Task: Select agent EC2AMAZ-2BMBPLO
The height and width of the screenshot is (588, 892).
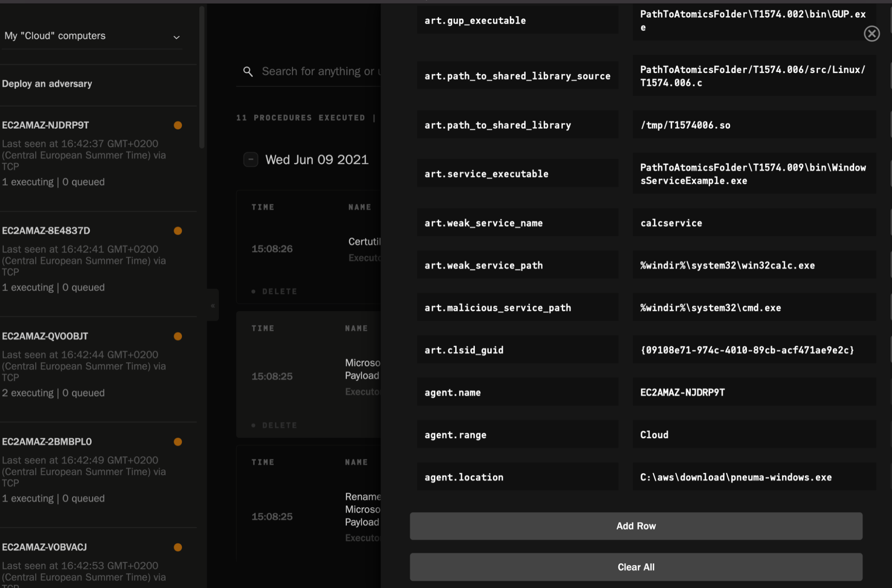Action: pyautogui.click(x=47, y=441)
